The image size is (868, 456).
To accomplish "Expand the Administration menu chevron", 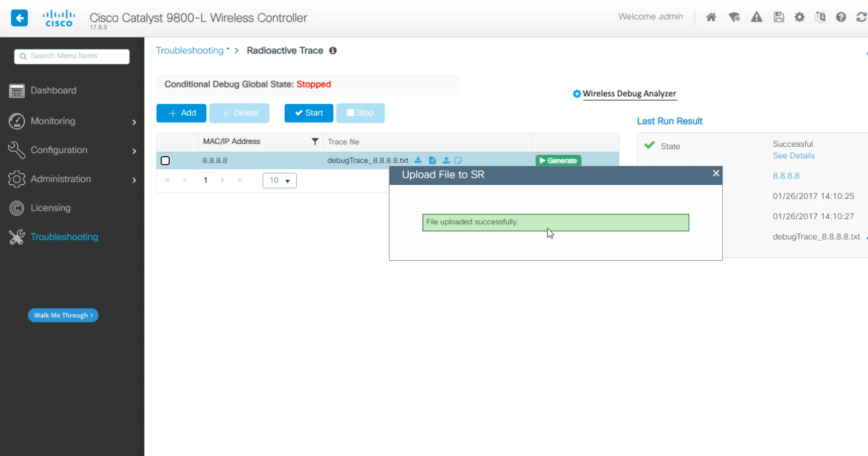I will pyautogui.click(x=134, y=180).
